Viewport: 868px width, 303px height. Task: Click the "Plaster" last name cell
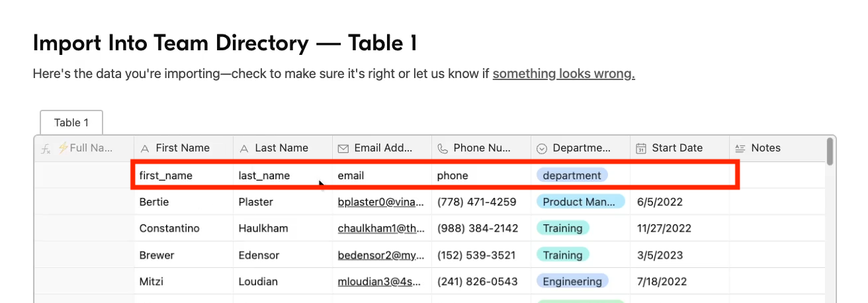click(x=282, y=202)
